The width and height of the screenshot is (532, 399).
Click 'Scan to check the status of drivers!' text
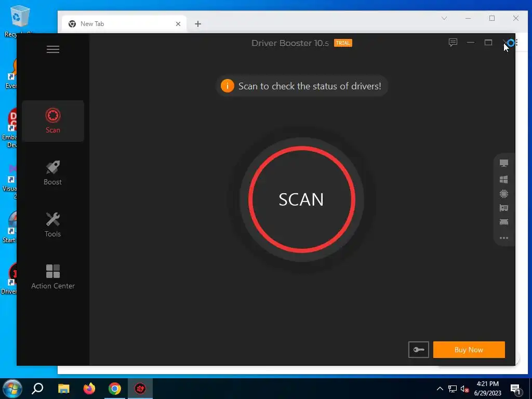(x=310, y=86)
